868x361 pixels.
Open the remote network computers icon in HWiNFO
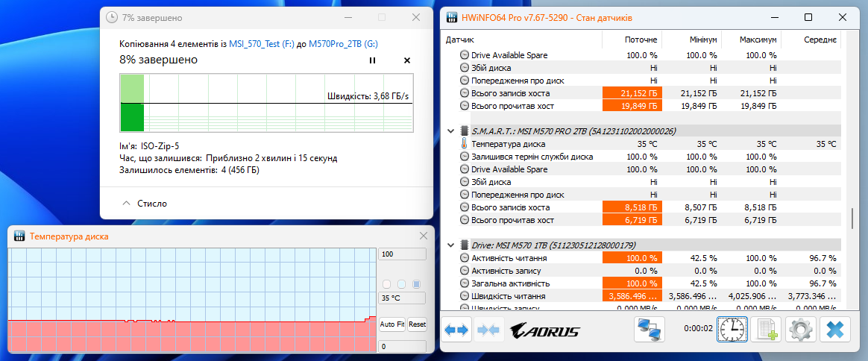point(649,330)
